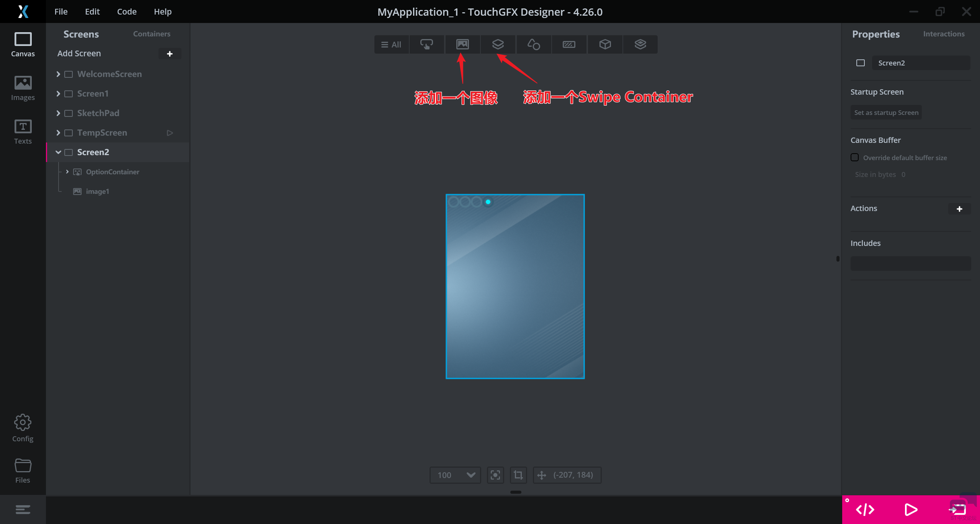Open the Code menu

[x=127, y=11]
